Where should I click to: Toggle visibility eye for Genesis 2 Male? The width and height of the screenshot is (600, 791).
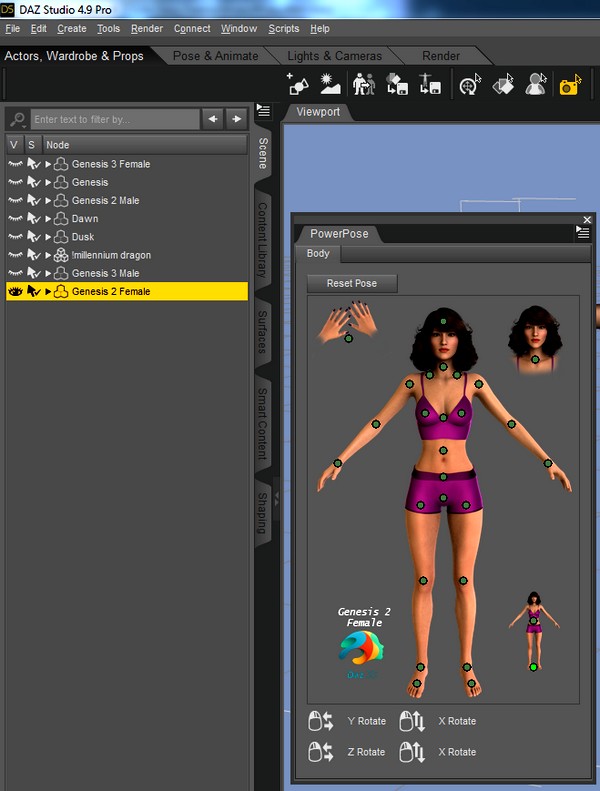15,200
